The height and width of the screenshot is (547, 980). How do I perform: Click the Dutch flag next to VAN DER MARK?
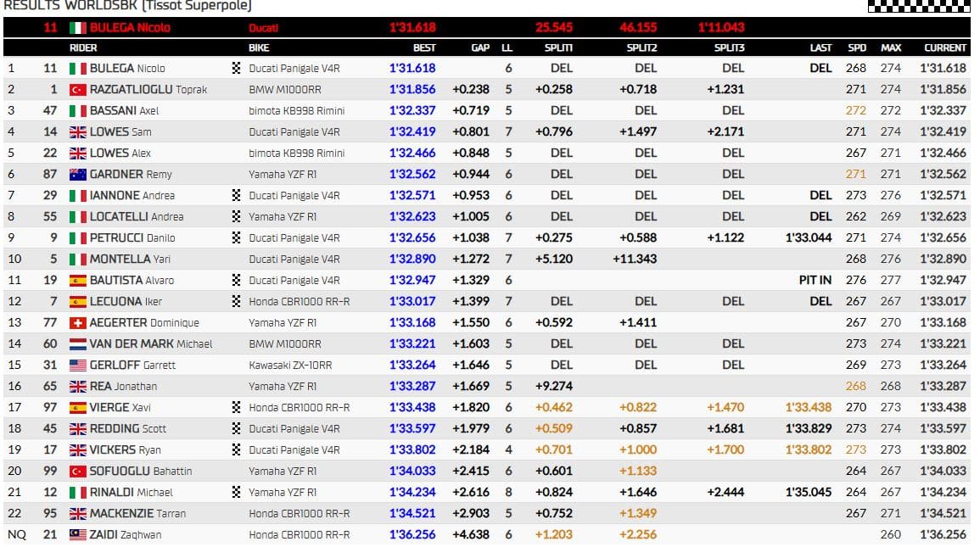tap(77, 344)
